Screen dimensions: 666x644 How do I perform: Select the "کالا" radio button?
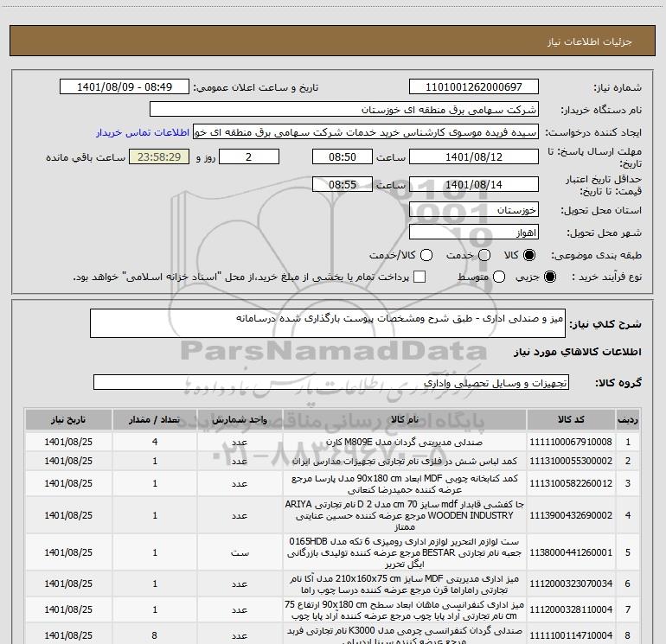coord(529,255)
